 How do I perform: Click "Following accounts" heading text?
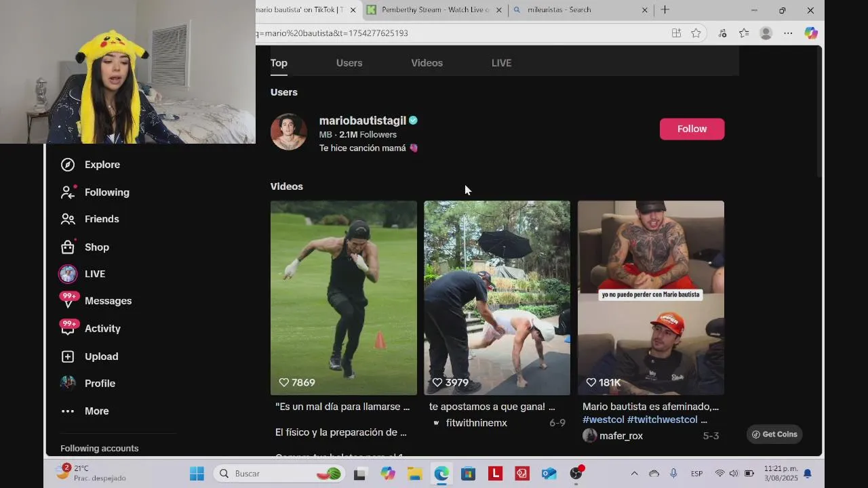click(x=100, y=449)
